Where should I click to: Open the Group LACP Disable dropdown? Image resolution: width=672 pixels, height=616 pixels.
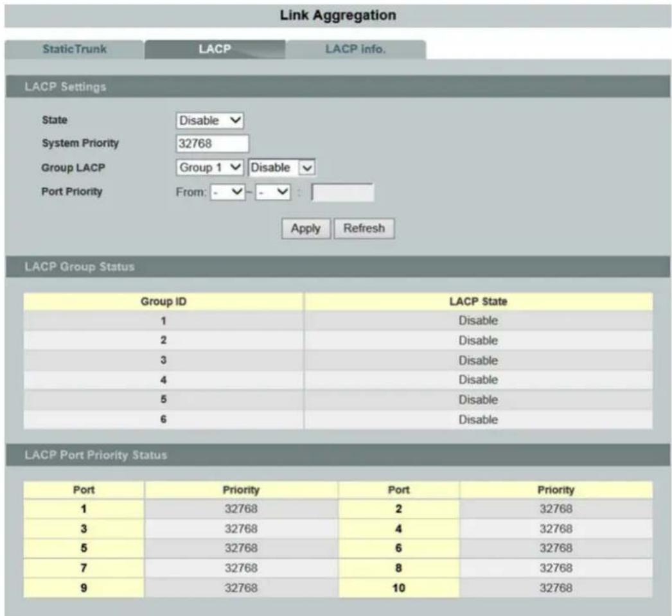(x=281, y=168)
